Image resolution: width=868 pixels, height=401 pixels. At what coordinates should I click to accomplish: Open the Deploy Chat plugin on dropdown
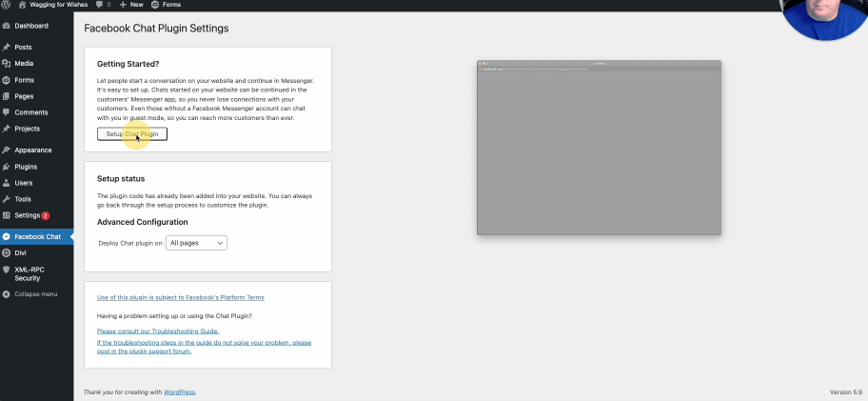[x=196, y=243]
